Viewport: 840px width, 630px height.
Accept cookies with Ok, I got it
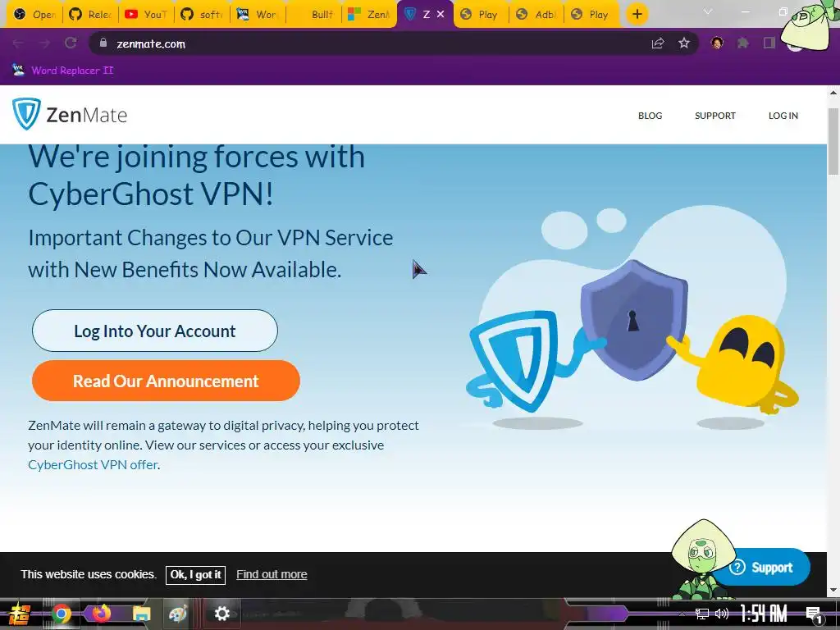tap(195, 574)
